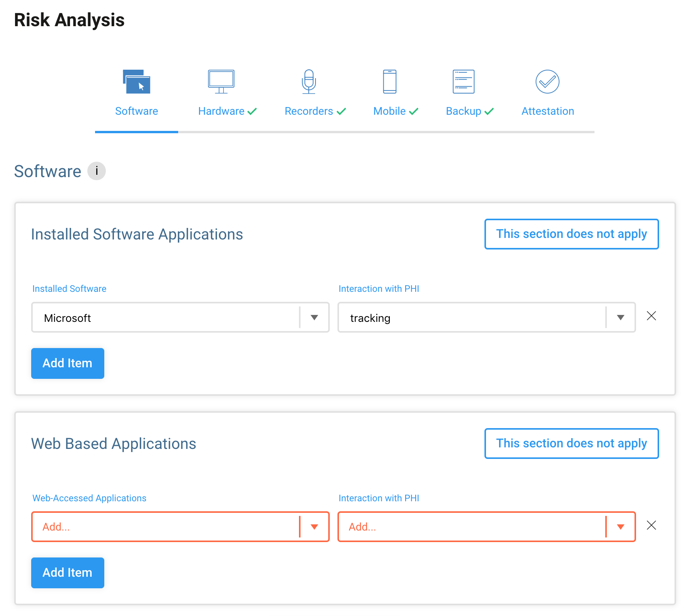688x616 pixels.
Task: Click the Mobile phone icon
Action: pyautogui.click(x=390, y=82)
